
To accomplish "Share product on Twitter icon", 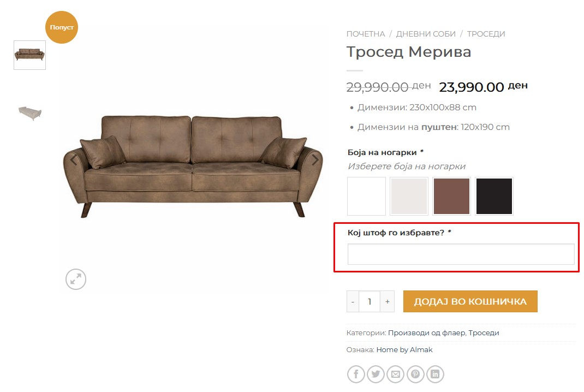I will (x=376, y=374).
